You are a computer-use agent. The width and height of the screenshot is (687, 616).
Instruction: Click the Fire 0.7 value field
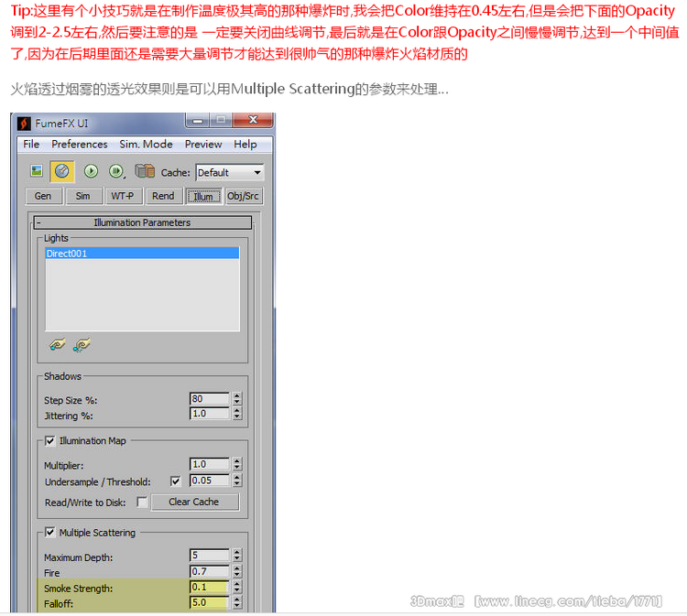click(x=210, y=571)
